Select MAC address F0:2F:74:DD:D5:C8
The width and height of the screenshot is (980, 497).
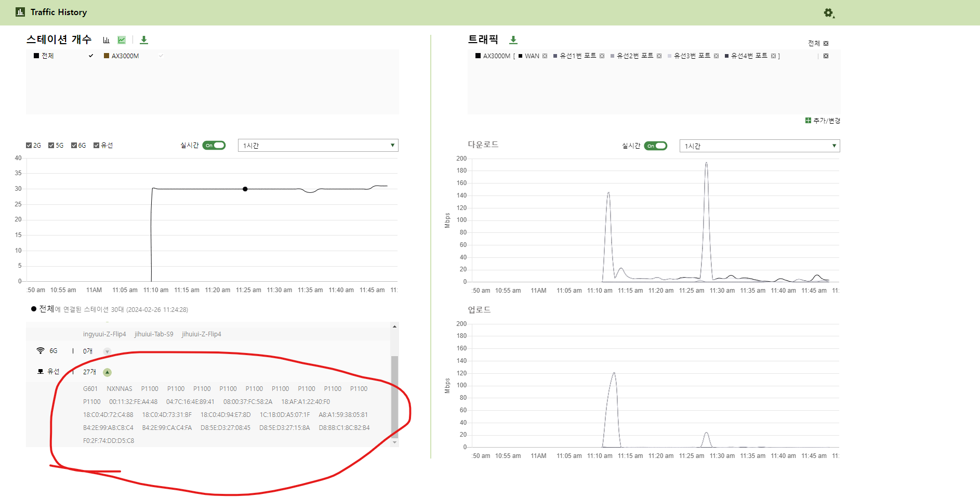109,441
